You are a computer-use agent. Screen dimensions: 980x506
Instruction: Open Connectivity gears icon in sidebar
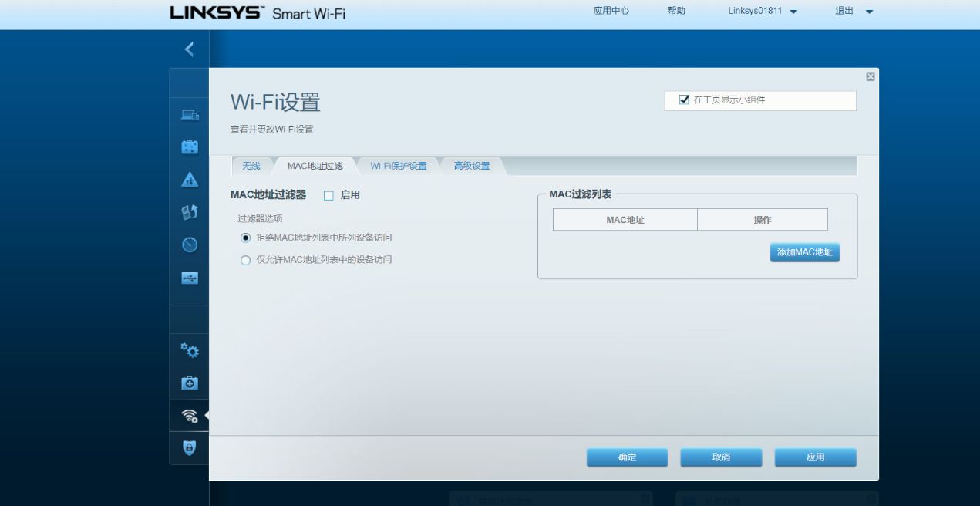pyautogui.click(x=189, y=351)
